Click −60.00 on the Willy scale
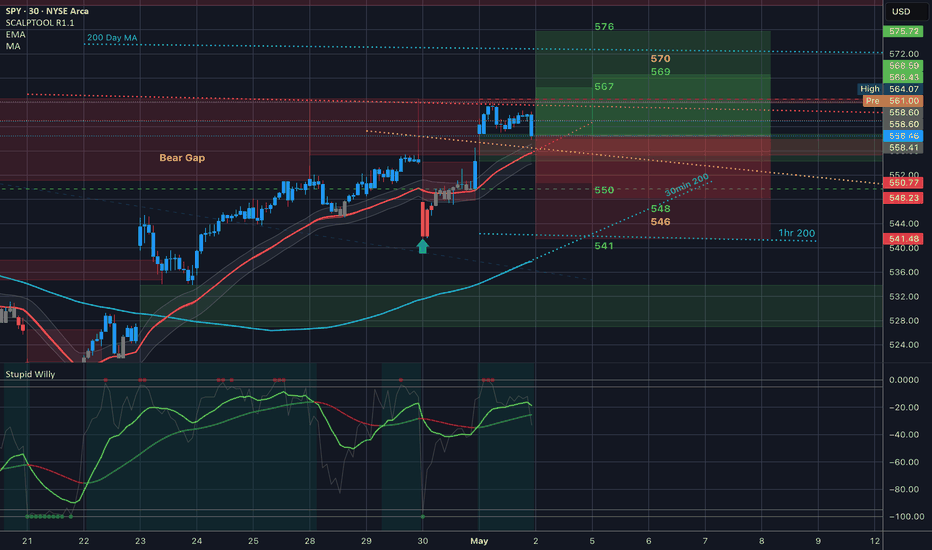 click(903, 462)
